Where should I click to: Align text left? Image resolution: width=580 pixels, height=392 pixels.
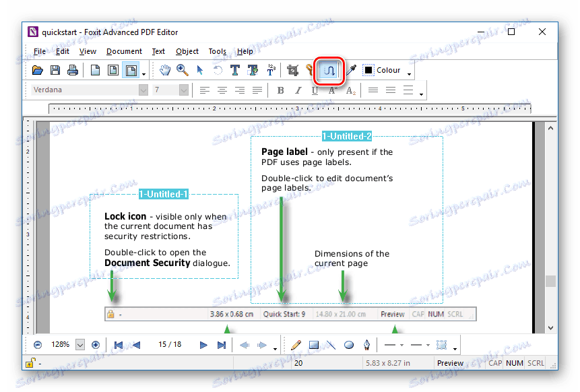click(x=205, y=90)
